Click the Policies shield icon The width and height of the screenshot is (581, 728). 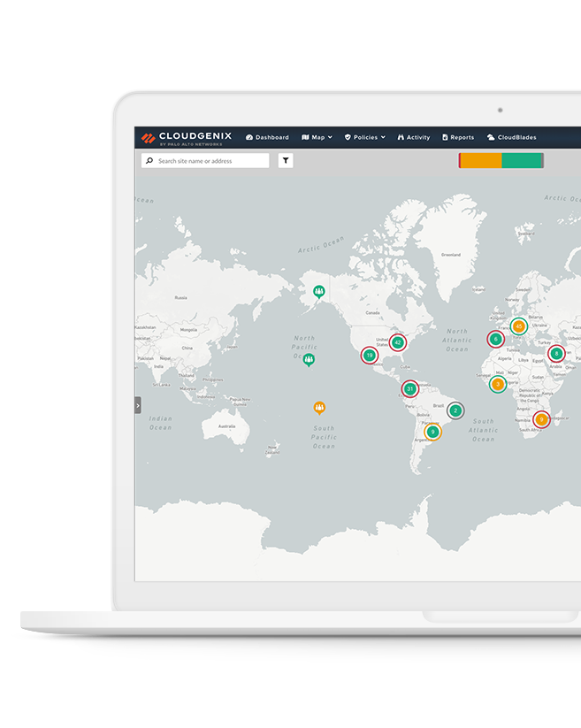[x=348, y=137]
